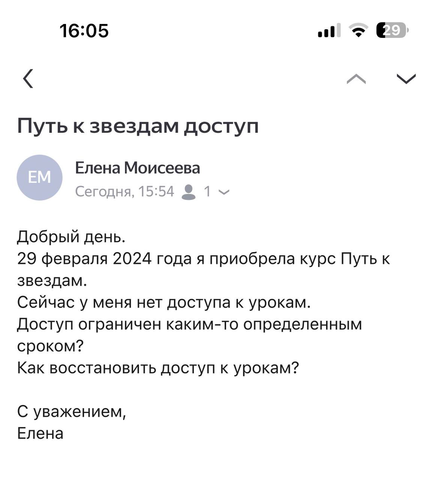
Task: Click the recipient count "1"
Action: [207, 192]
